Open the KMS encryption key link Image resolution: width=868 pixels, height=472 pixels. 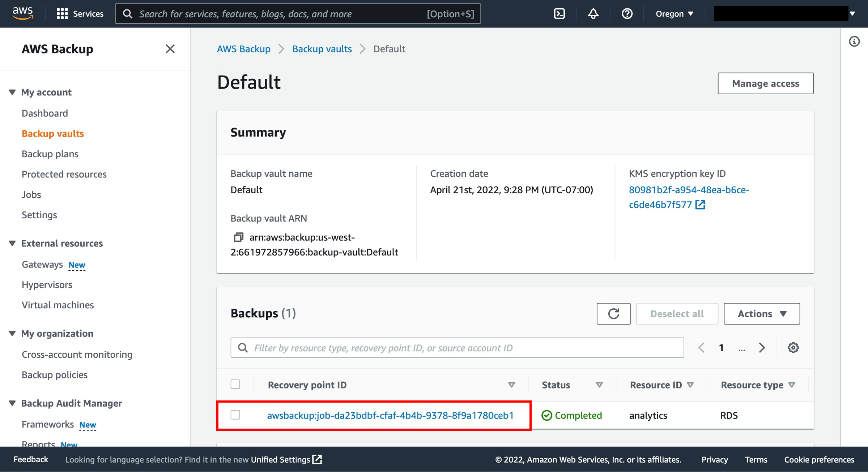[689, 197]
